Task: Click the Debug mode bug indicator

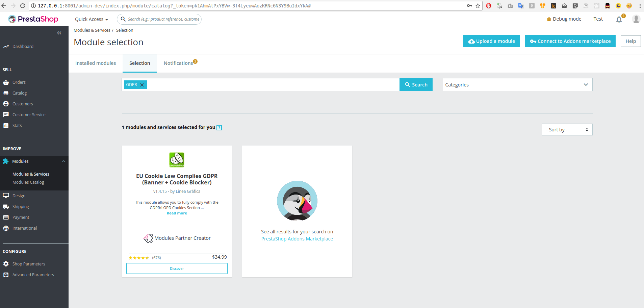Action: [x=564, y=19]
